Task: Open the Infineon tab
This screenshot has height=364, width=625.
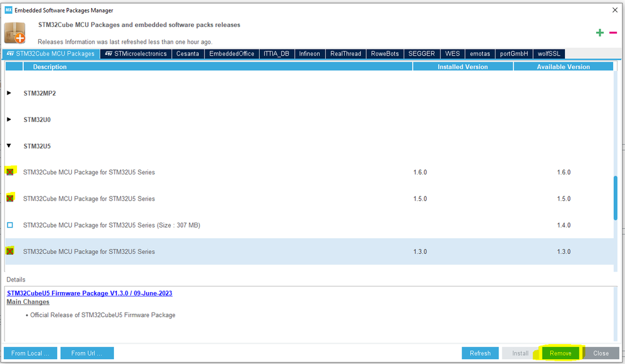Action: [310, 54]
